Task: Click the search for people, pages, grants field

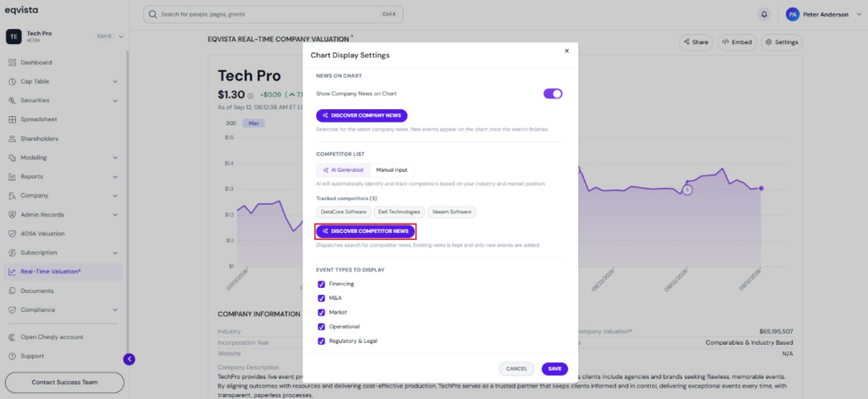Action: click(273, 14)
